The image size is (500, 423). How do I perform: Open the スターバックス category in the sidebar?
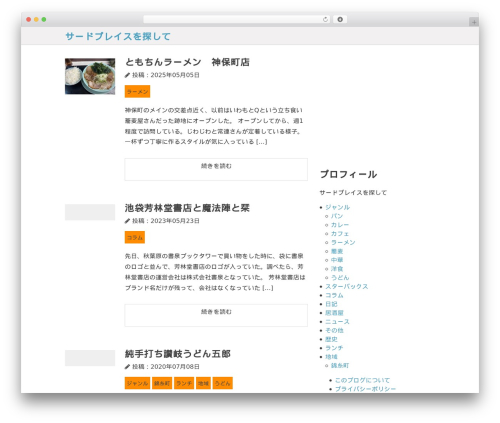(347, 286)
